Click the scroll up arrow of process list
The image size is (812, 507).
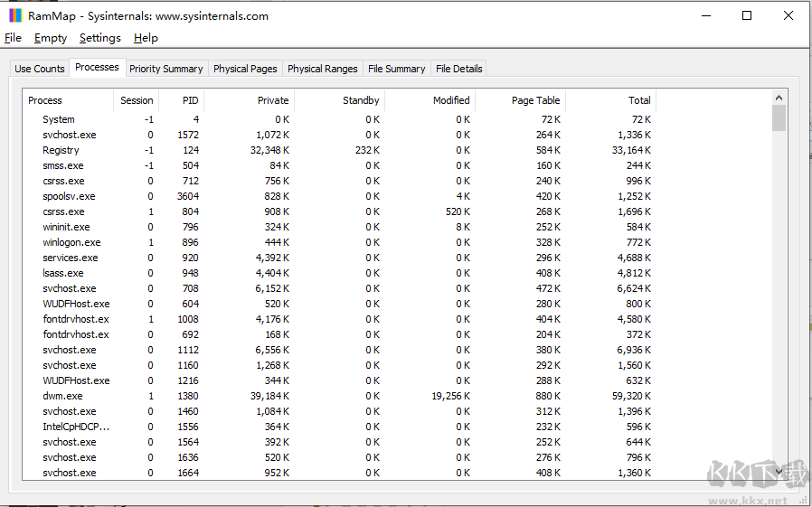tap(779, 98)
